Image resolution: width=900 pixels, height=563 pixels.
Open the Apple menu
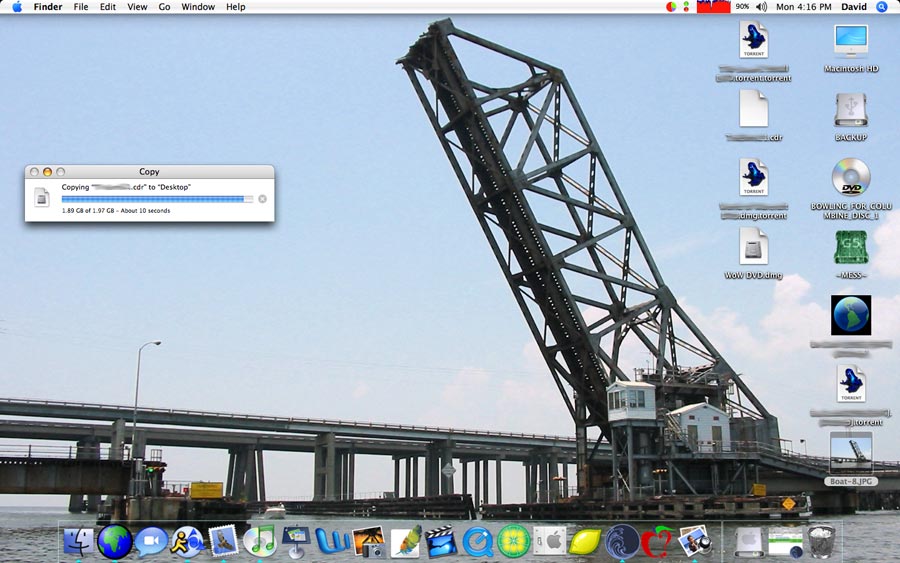(x=17, y=7)
